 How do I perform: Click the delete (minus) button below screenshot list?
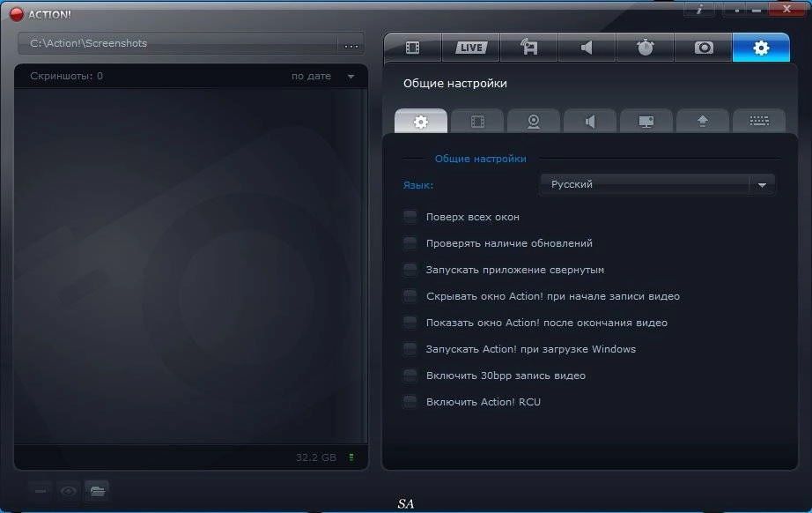pos(41,491)
